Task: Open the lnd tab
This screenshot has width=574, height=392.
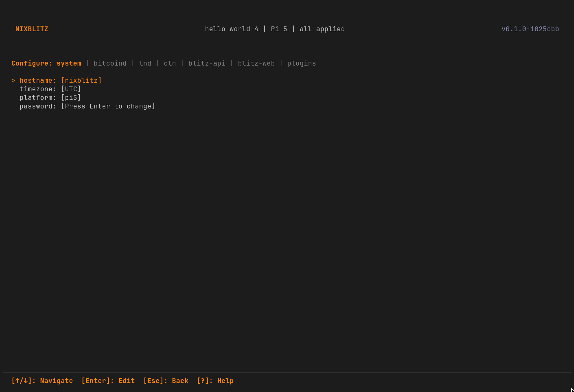Action: pos(145,64)
